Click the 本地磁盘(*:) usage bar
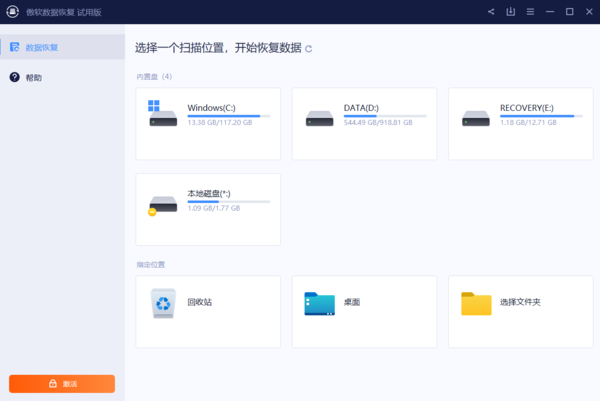 (x=228, y=201)
